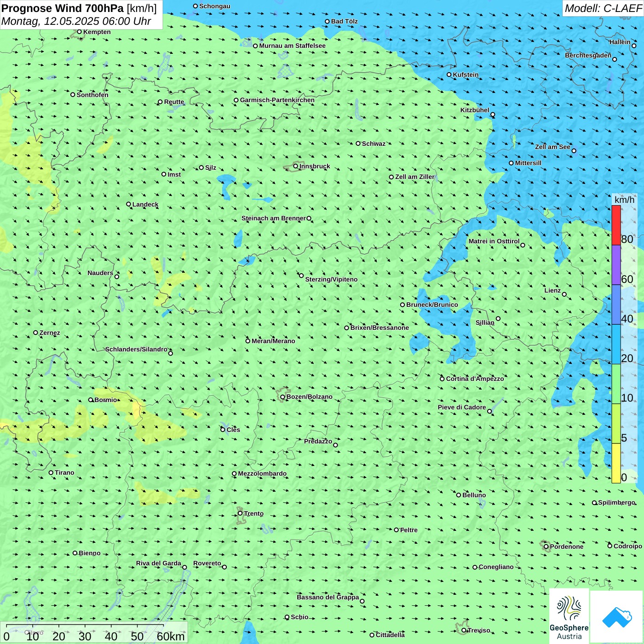The image size is (644, 644).
Task: Click the 'Murnau am Staffelsee' label
Action: 292,46
